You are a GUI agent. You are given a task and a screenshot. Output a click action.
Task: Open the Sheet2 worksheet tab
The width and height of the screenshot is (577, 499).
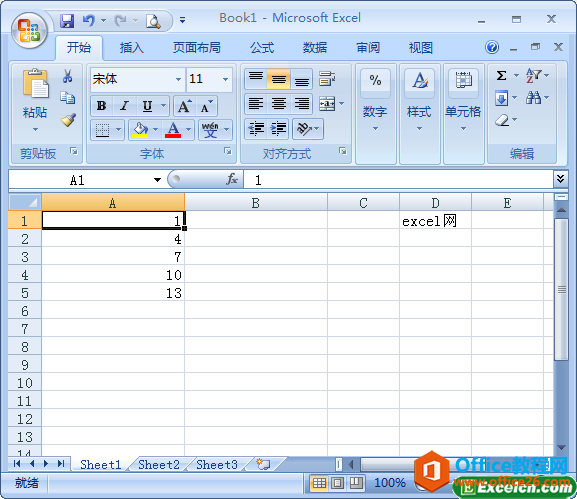click(x=159, y=465)
